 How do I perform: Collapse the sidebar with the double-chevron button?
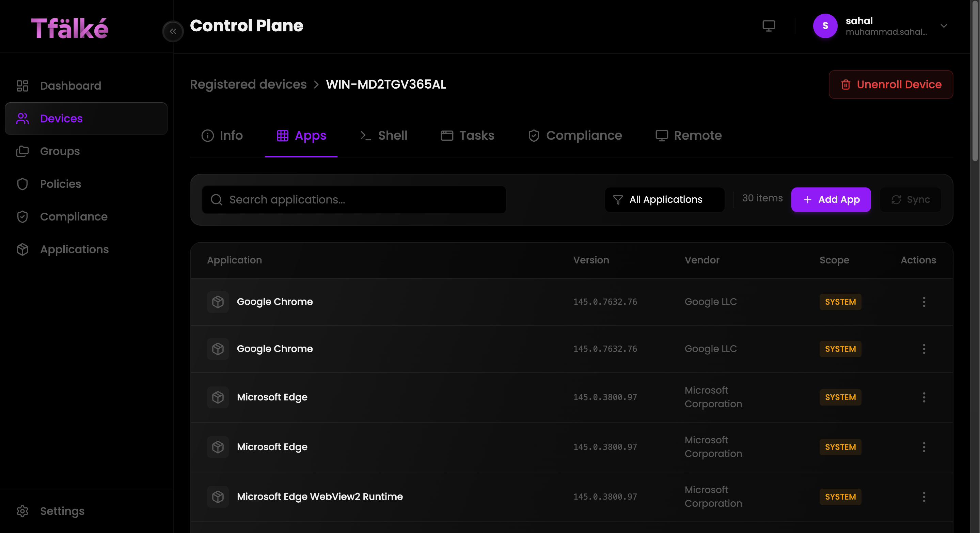[x=173, y=31]
